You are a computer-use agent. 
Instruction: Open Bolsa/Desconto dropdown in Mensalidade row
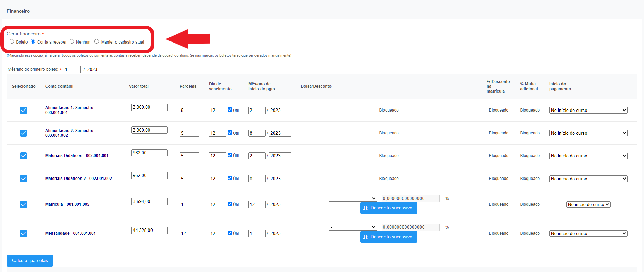point(353,227)
